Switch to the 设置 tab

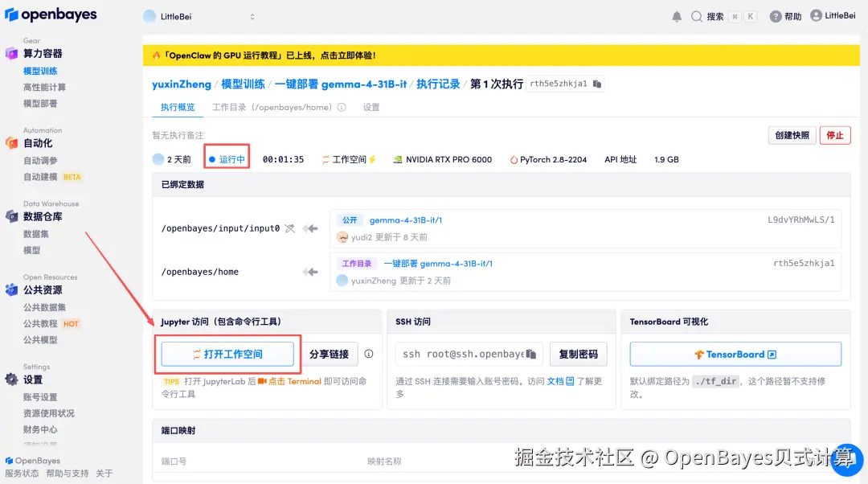click(x=371, y=107)
